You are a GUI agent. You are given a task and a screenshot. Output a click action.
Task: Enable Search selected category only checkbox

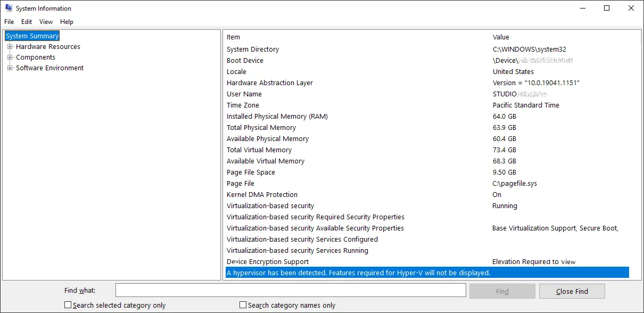(68, 305)
